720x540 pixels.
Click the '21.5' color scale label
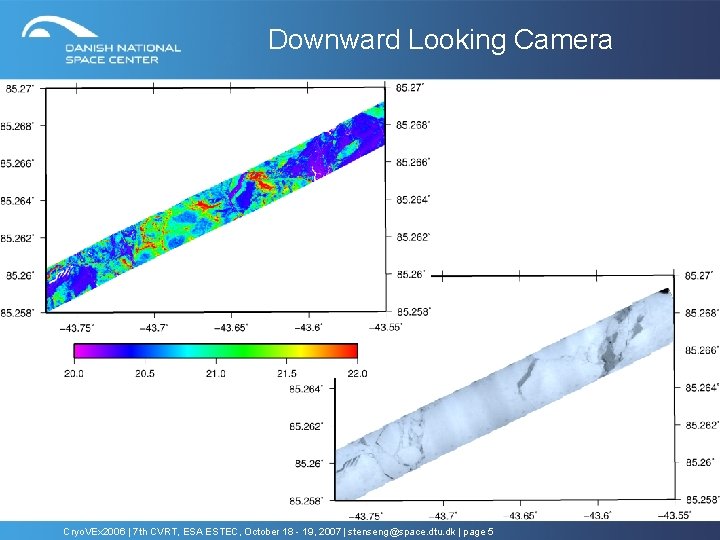pyautogui.click(x=287, y=374)
